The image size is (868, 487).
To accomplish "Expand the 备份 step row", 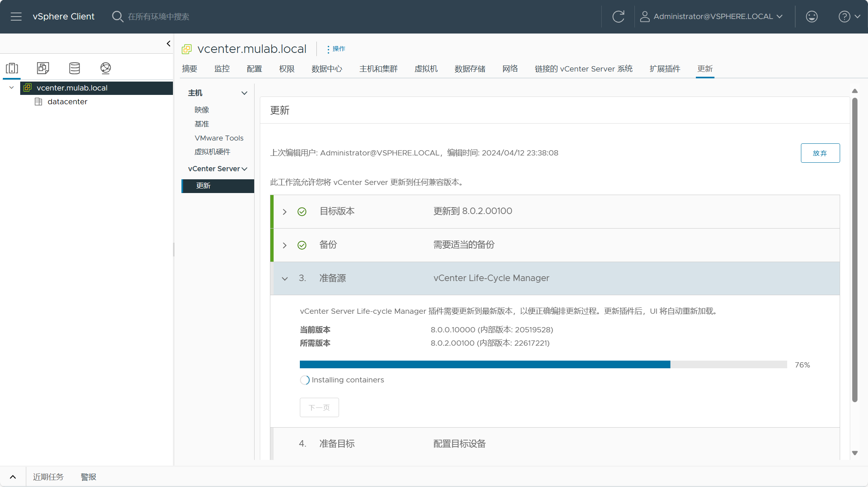I will coord(284,245).
